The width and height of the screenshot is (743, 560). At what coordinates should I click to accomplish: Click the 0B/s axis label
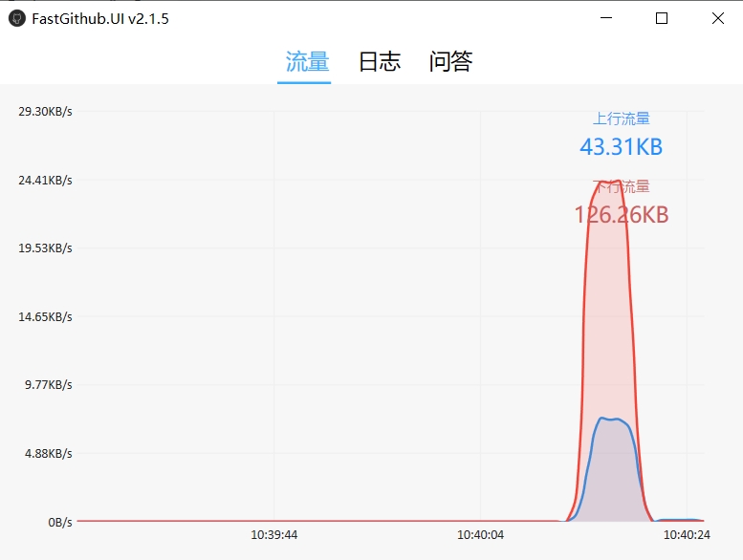(59, 522)
